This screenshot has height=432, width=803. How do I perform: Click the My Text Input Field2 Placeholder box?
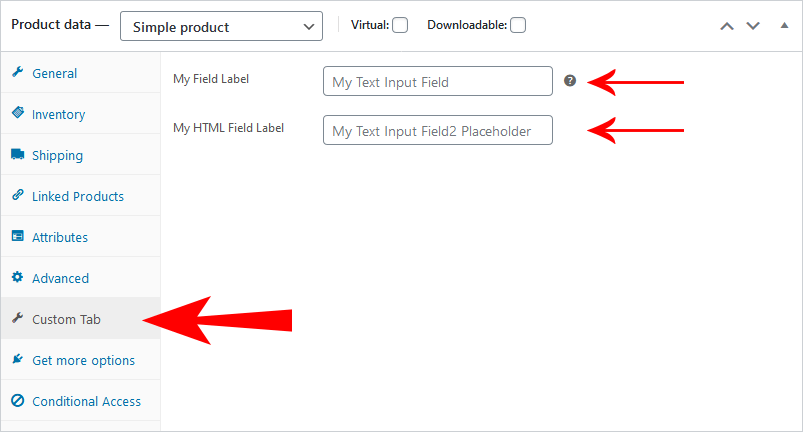coord(438,130)
